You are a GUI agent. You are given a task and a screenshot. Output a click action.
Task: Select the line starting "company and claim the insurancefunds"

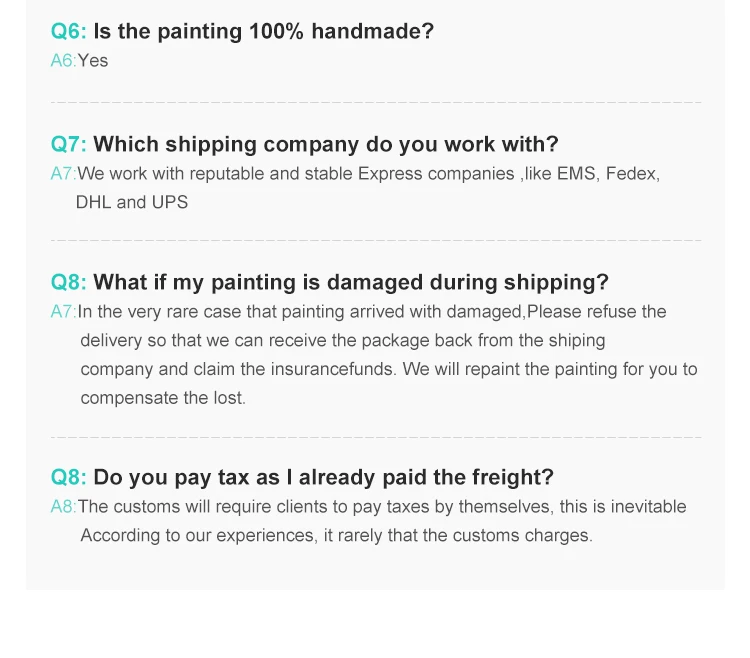point(389,369)
